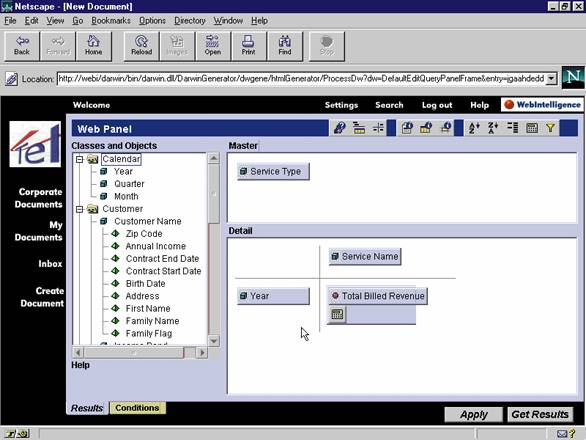586x440 pixels.
Task: Collapse the Calendar class folder
Action: pos(79,160)
